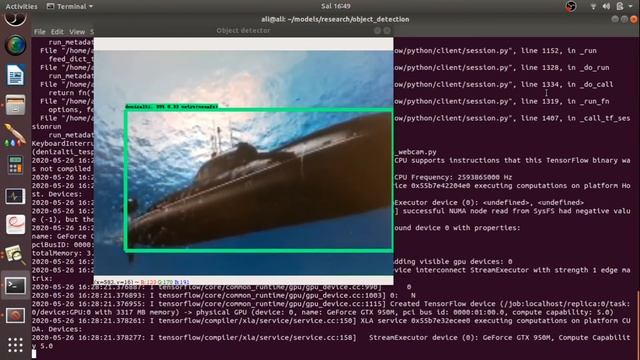The height and width of the screenshot is (360, 640).
Task: Click the text '_webcam.py' in terminal
Action: (416, 152)
